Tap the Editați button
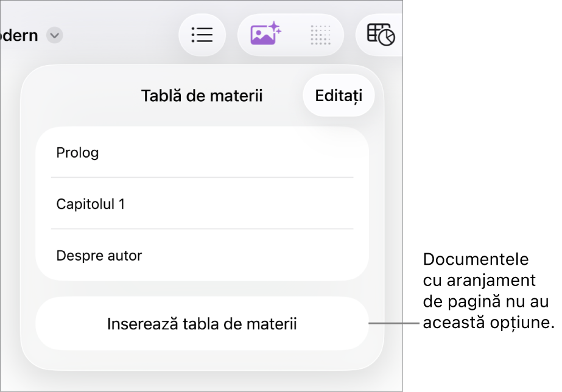 click(339, 96)
